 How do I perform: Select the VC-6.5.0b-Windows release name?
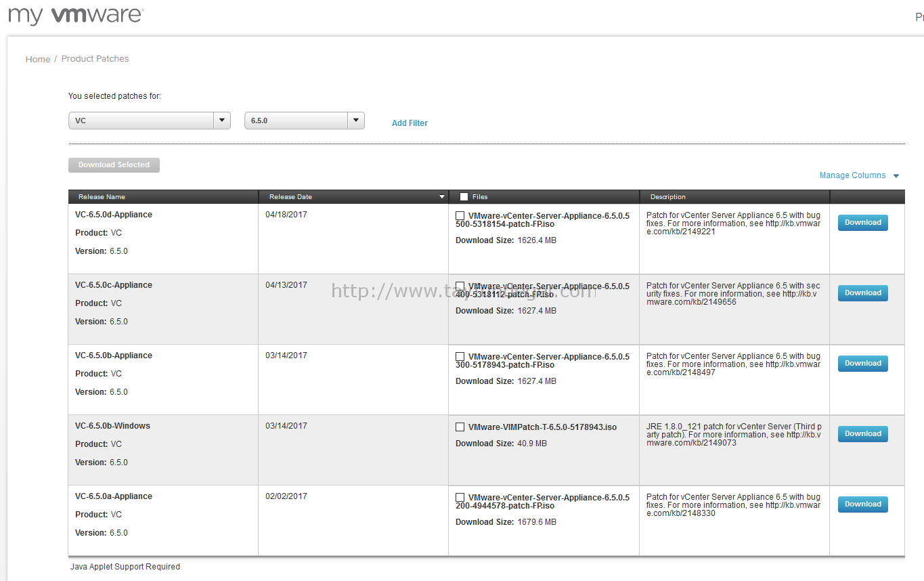(x=112, y=426)
